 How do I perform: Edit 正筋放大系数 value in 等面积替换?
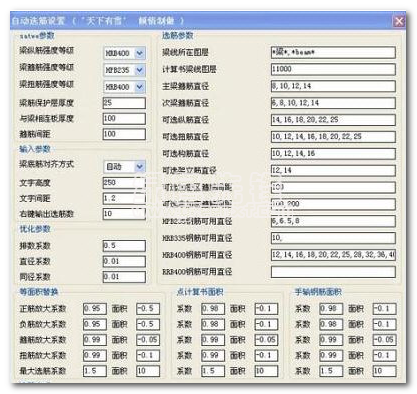[95, 309]
